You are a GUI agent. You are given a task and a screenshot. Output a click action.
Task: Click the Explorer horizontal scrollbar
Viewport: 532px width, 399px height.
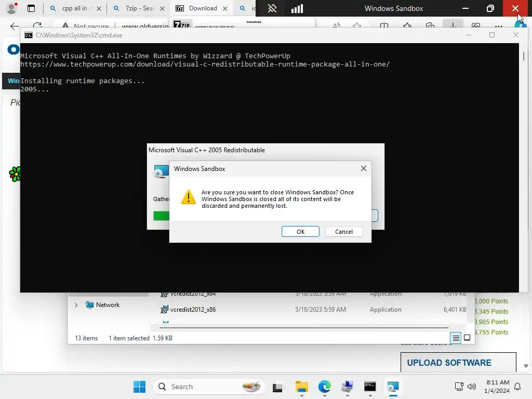click(x=303, y=328)
